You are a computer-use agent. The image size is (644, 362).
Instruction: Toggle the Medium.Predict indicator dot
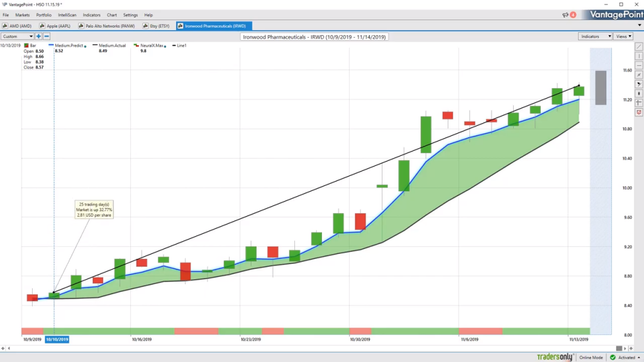coord(85,47)
